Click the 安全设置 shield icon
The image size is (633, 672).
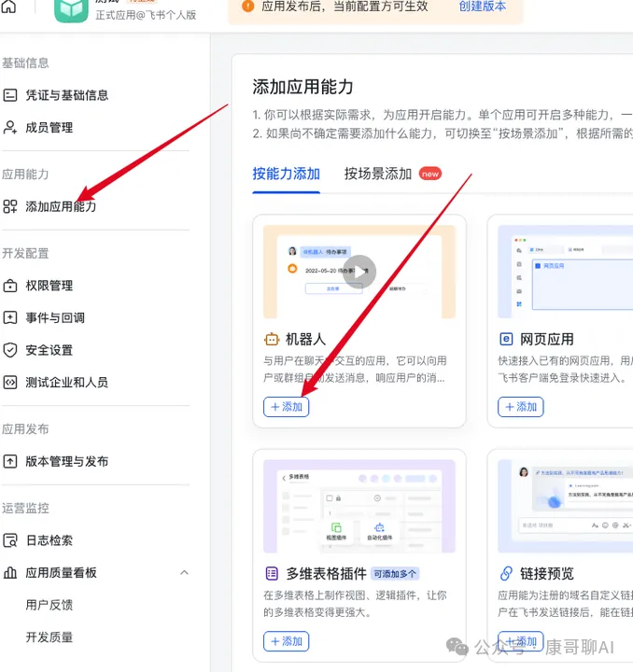click(10, 350)
